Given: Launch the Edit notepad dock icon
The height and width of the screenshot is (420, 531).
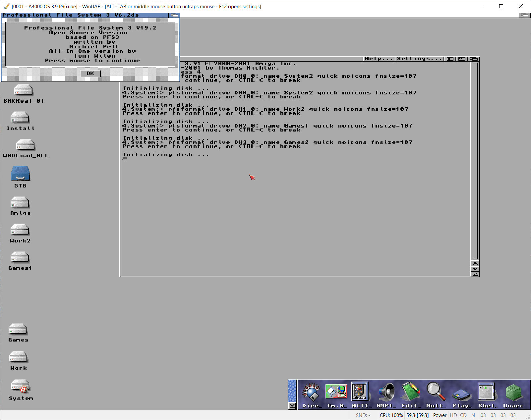Looking at the screenshot, I should (x=411, y=392).
